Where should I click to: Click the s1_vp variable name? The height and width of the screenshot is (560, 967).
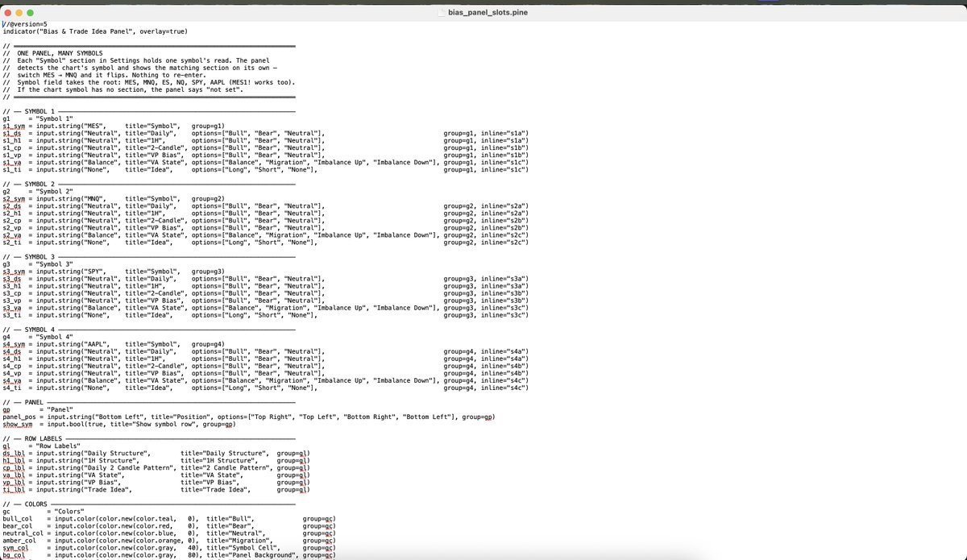tap(13, 156)
